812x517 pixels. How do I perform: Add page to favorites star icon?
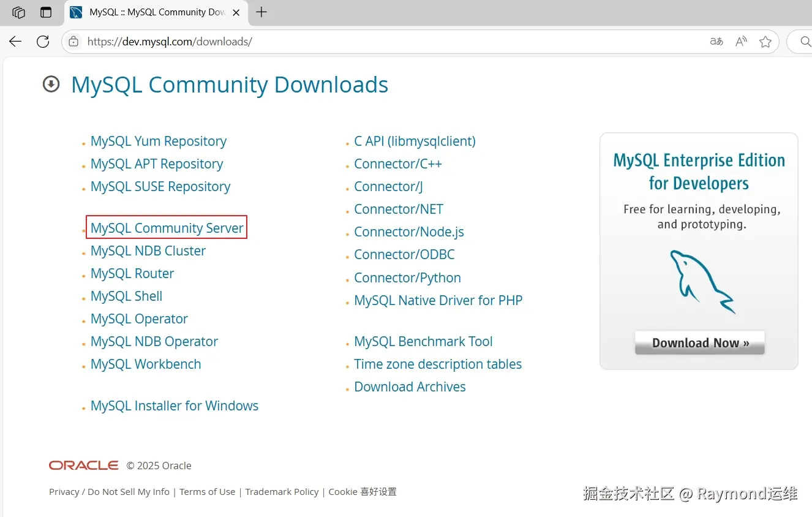pos(765,42)
